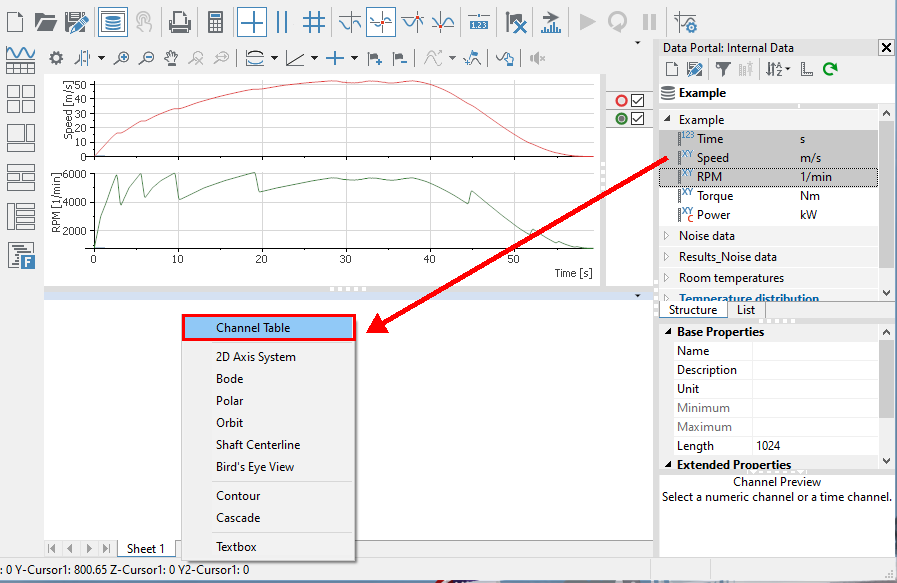Select Bird's Eye View menu entry
The height and width of the screenshot is (583, 897).
(x=254, y=467)
